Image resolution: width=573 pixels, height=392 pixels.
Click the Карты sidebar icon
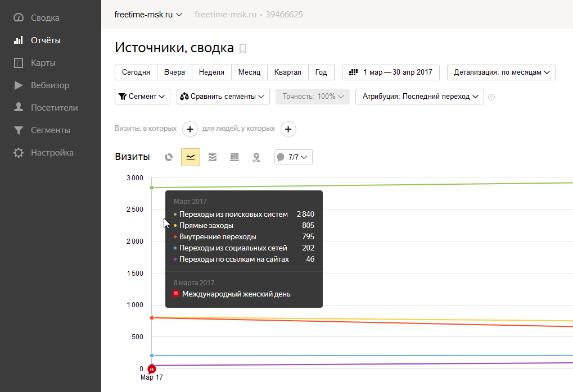click(18, 63)
